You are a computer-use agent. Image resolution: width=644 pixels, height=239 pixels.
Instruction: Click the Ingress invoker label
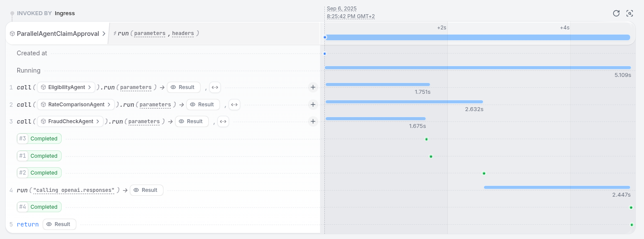(65, 13)
